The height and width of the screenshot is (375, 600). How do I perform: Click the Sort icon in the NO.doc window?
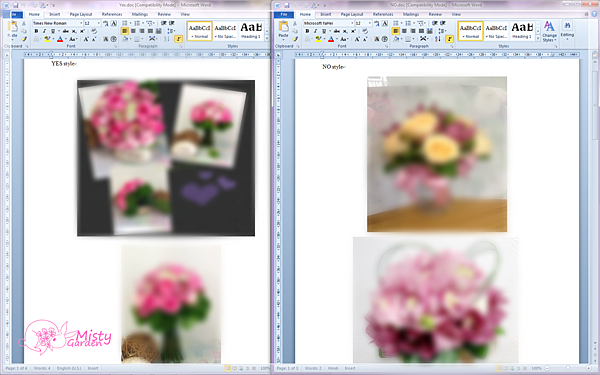pos(438,39)
